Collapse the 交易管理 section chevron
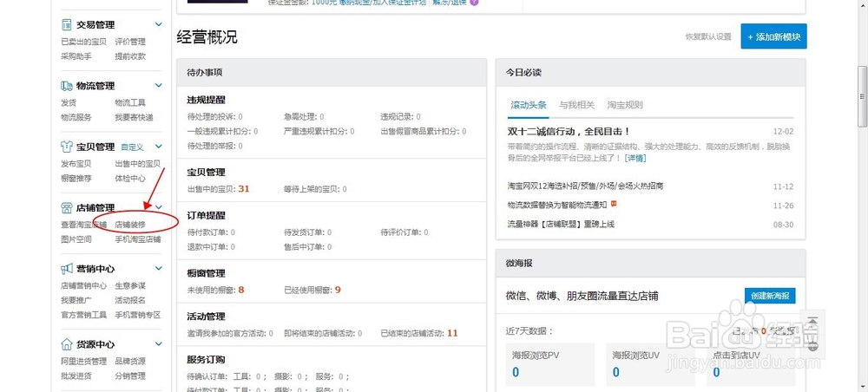Screen dimensions: 868x392 pyautogui.click(x=159, y=24)
